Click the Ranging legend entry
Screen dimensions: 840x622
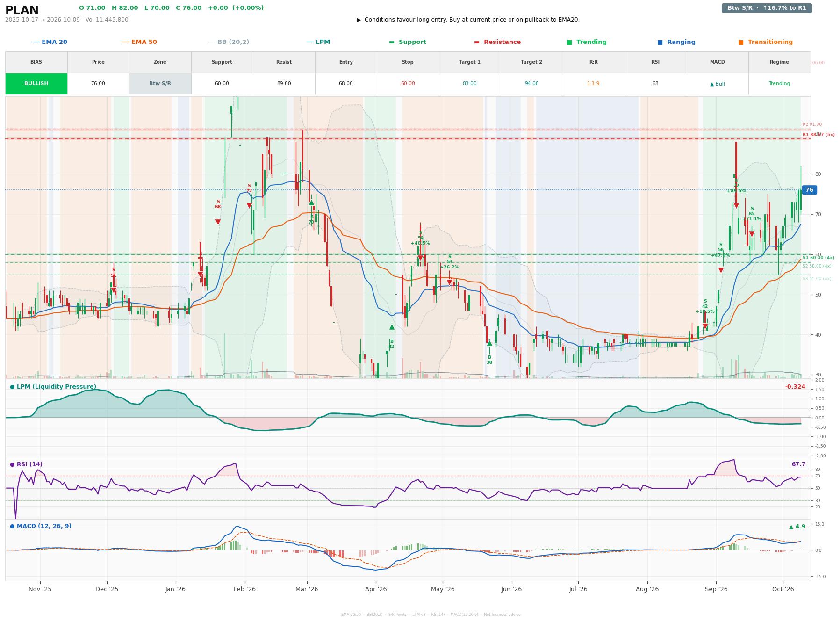click(676, 42)
